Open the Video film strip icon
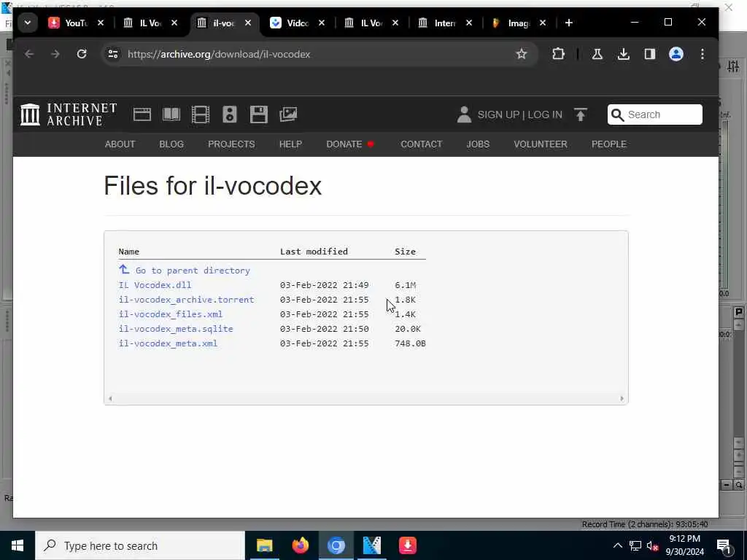 pos(200,114)
